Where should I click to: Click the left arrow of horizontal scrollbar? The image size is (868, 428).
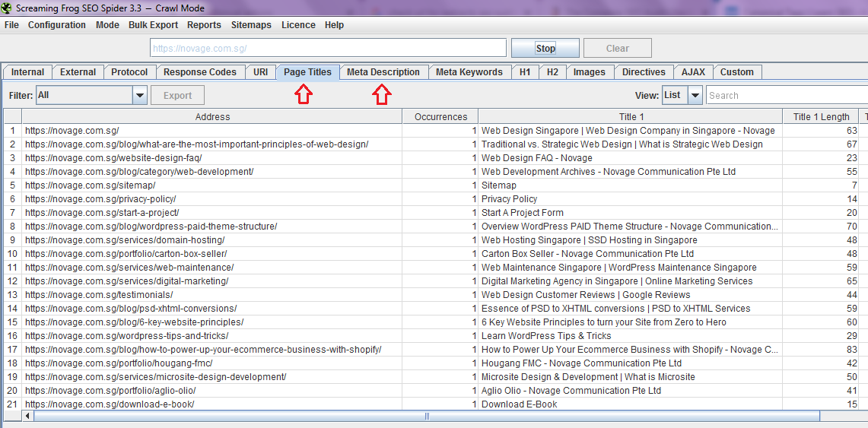[27, 416]
